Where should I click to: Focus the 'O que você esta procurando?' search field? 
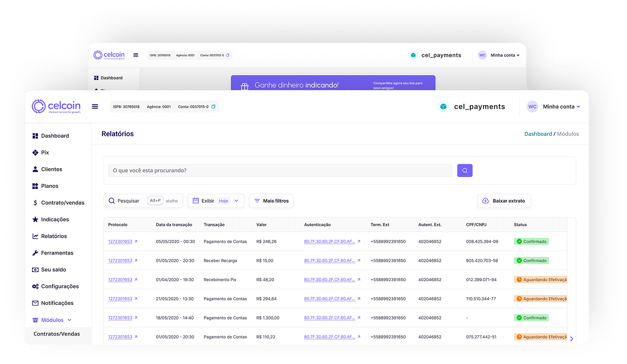(x=280, y=171)
